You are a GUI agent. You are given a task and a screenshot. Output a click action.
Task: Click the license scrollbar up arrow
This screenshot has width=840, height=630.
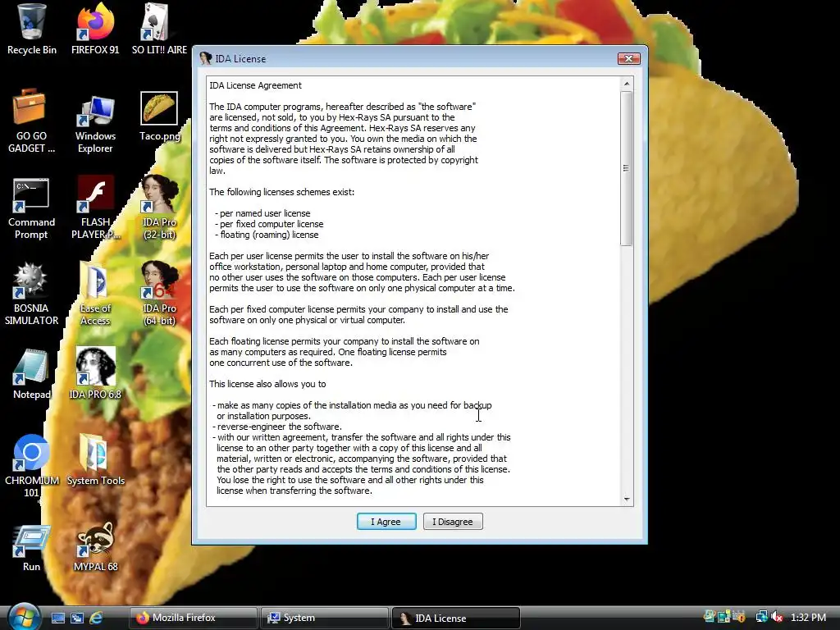tap(626, 84)
